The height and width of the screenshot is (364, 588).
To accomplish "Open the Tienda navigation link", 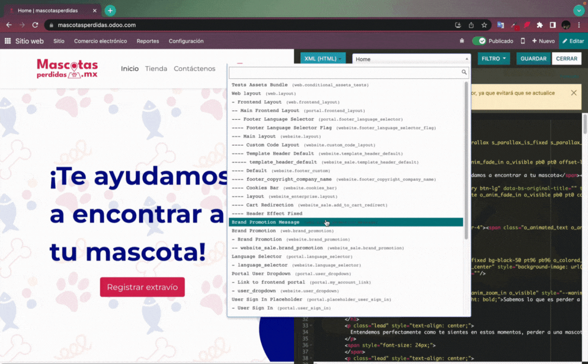I will click(x=156, y=69).
